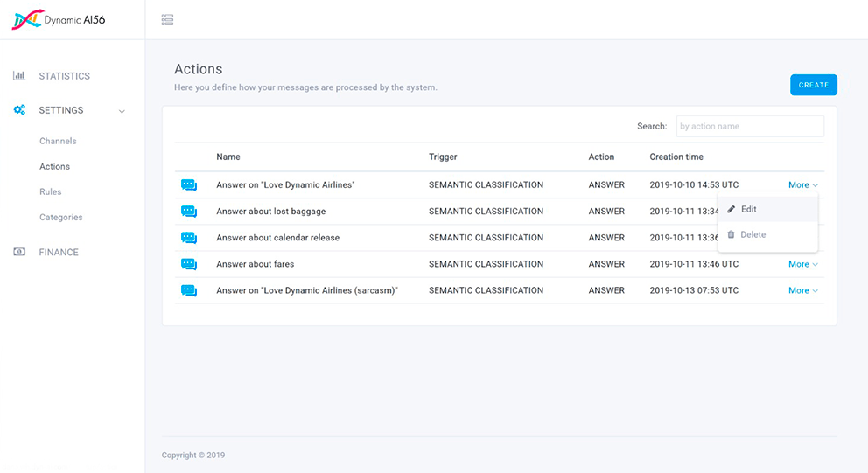Click the Dynamic AI56 logo
This screenshot has height=473, width=868.
(x=58, y=19)
